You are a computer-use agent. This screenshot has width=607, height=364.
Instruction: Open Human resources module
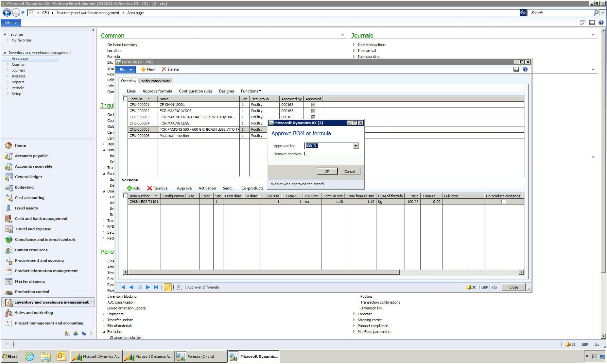coord(31,250)
